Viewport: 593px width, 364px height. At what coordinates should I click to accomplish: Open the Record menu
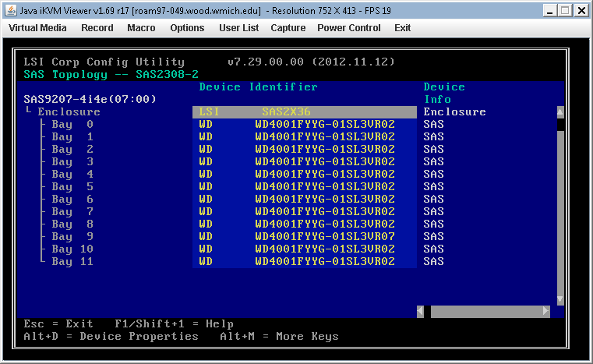pyautogui.click(x=97, y=28)
